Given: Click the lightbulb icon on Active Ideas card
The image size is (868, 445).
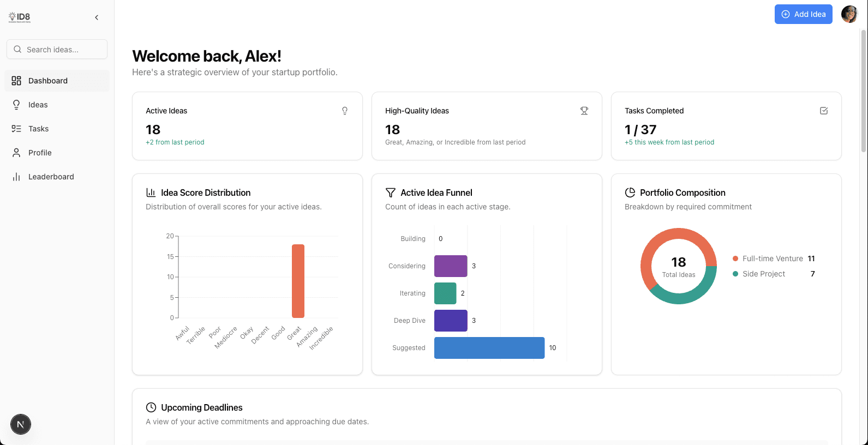Looking at the screenshot, I should pyautogui.click(x=345, y=111).
